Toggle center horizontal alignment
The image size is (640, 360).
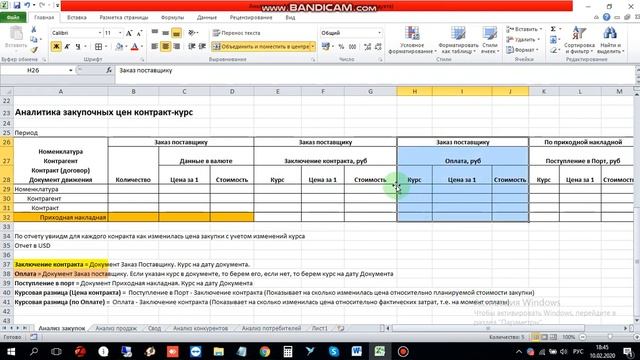pos(165,47)
